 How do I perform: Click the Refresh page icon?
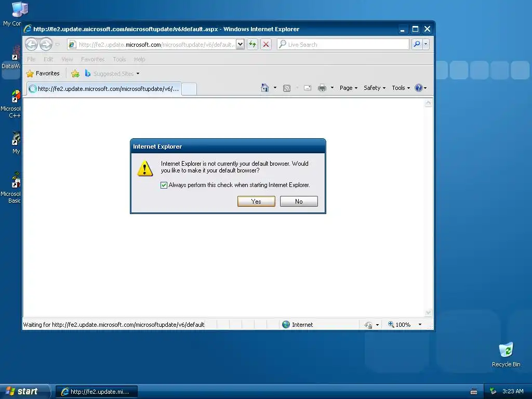tap(252, 44)
